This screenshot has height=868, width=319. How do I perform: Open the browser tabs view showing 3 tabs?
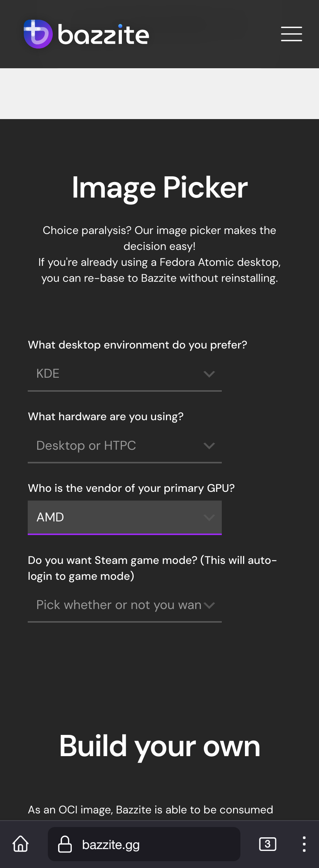[x=268, y=844]
